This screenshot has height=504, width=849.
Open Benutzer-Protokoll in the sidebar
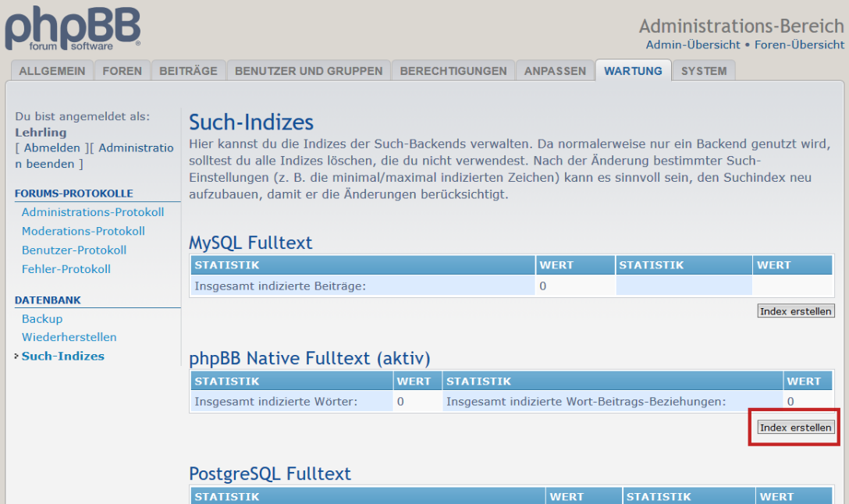[x=74, y=250]
